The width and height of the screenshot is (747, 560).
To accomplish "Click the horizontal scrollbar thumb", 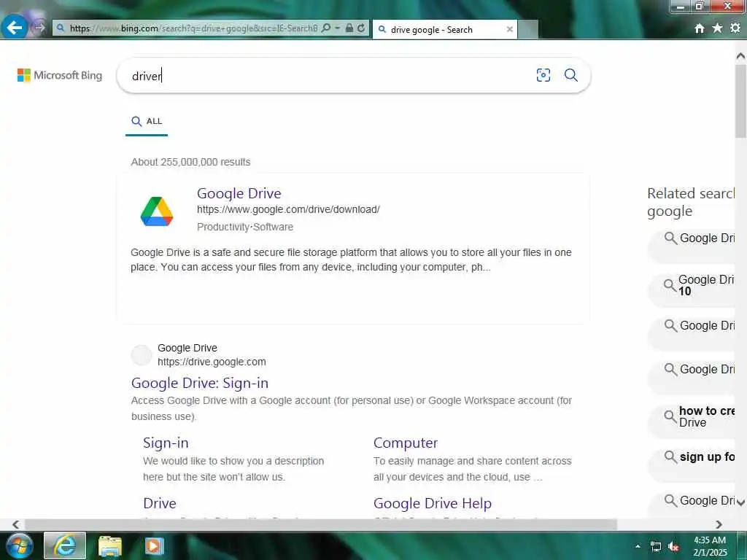I will [x=321, y=524].
